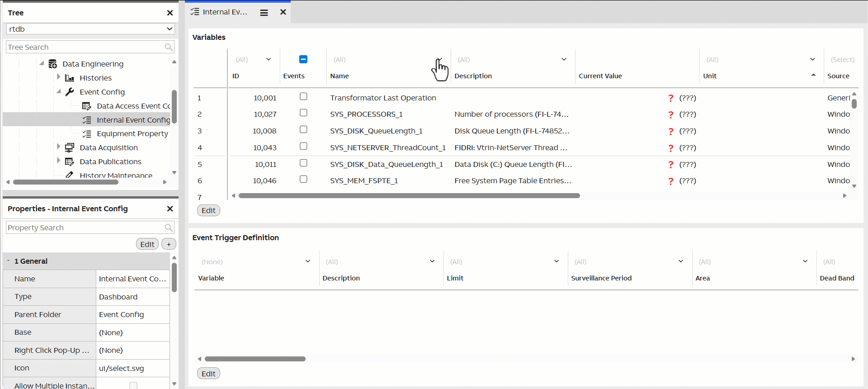Collapse the Event Config tree node

pyautogui.click(x=59, y=91)
